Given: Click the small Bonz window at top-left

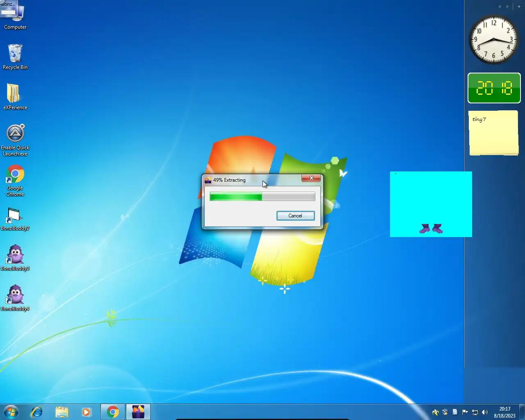Looking at the screenshot, I should (9, 8).
